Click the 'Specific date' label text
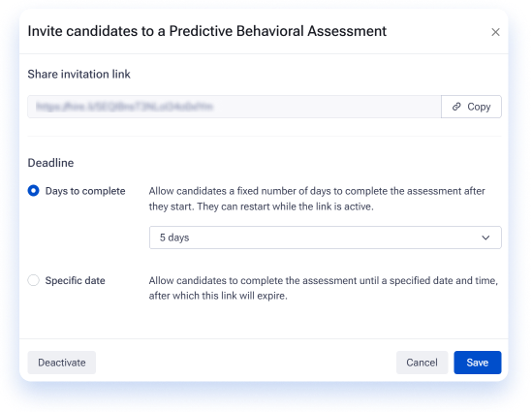Screen dimensions: 532x412 coord(75,281)
